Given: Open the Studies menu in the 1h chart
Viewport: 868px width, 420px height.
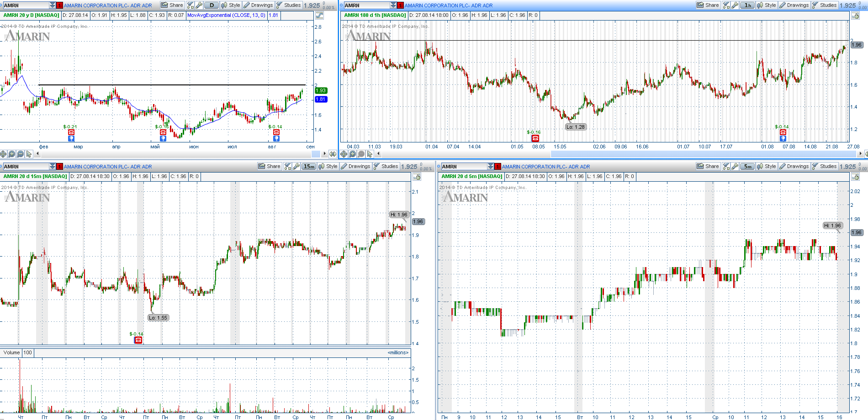Looking at the screenshot, I should pos(824,5).
